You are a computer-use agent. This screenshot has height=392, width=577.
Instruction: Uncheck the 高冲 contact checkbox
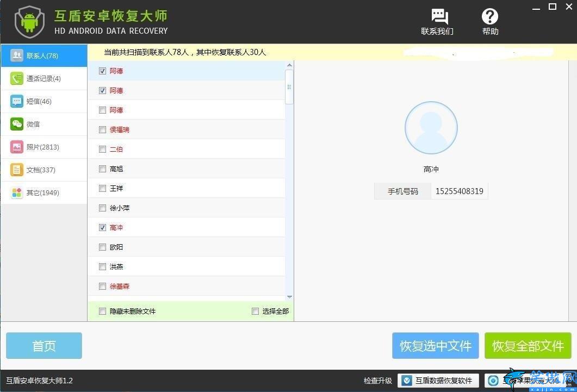click(102, 227)
